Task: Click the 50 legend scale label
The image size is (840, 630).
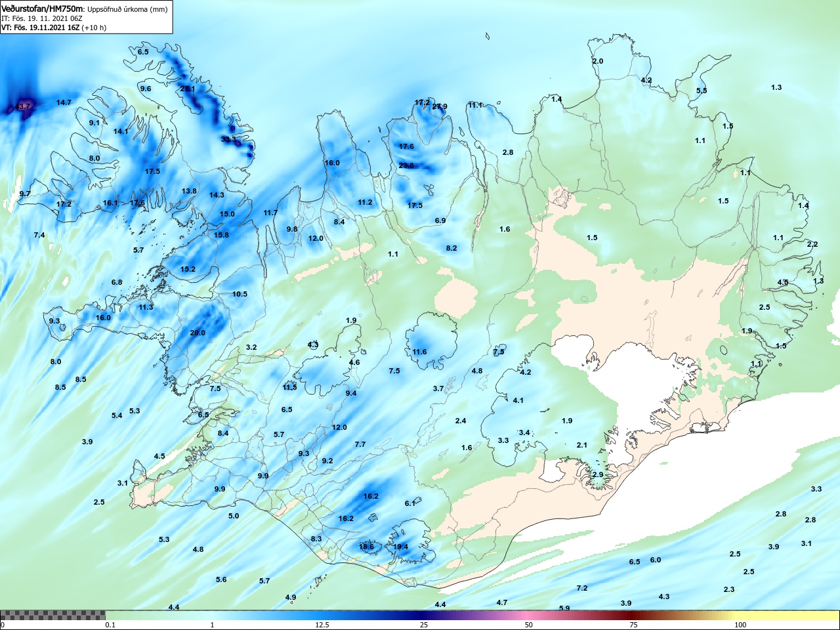Action: [529, 625]
